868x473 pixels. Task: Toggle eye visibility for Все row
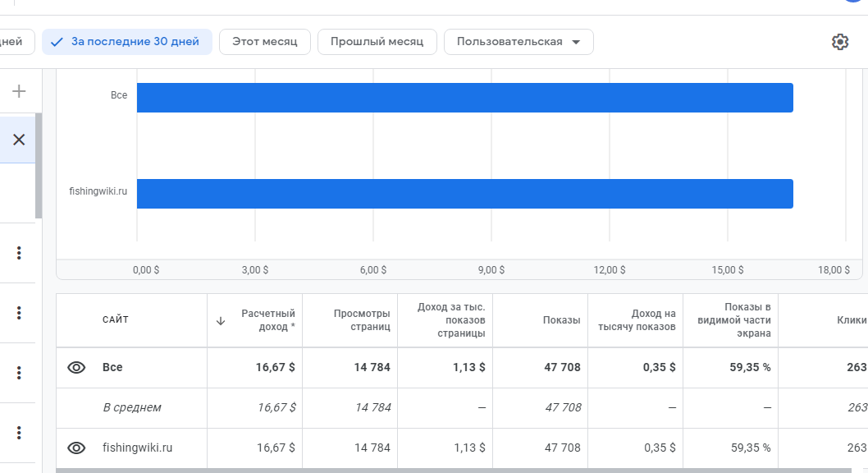tap(76, 367)
